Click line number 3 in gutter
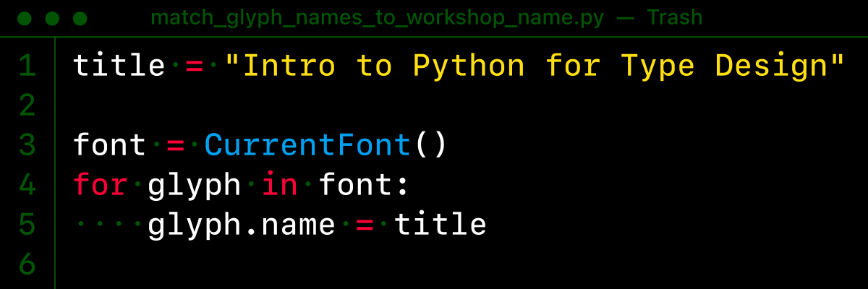 pos(27,146)
